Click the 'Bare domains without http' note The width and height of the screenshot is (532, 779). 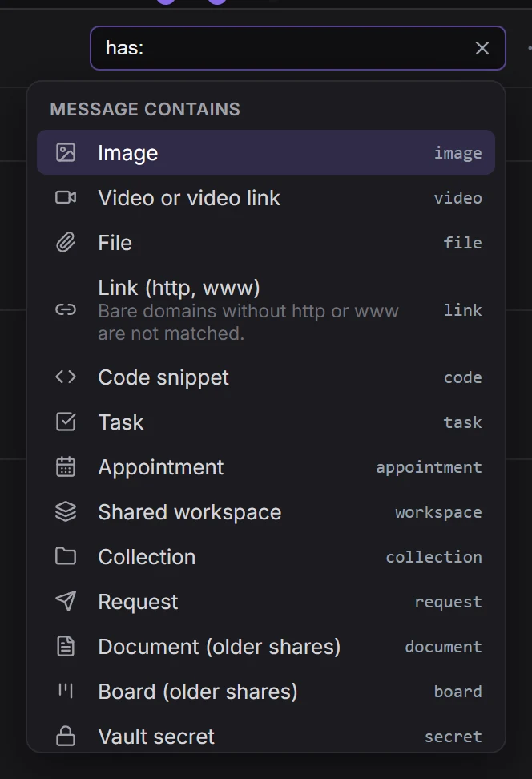click(248, 322)
